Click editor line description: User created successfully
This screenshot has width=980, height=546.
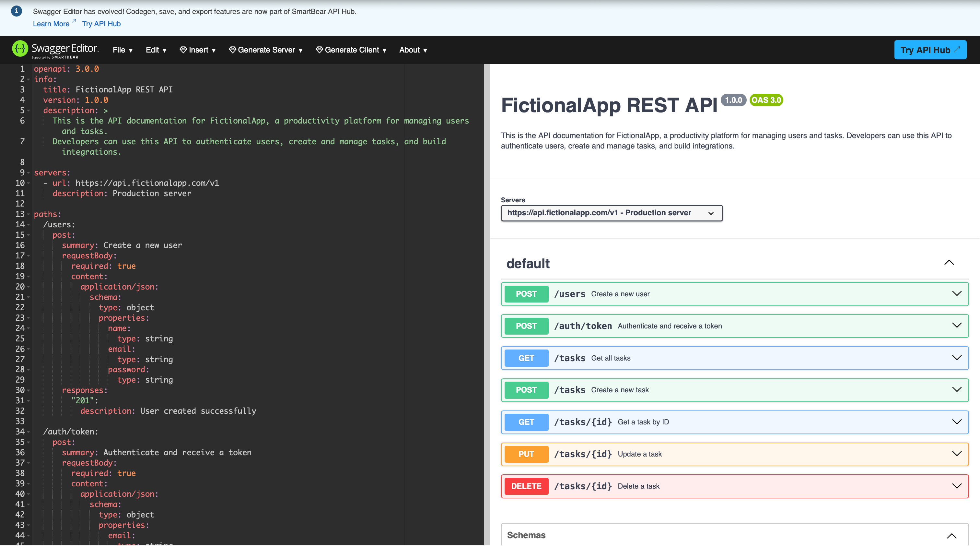[x=168, y=411]
